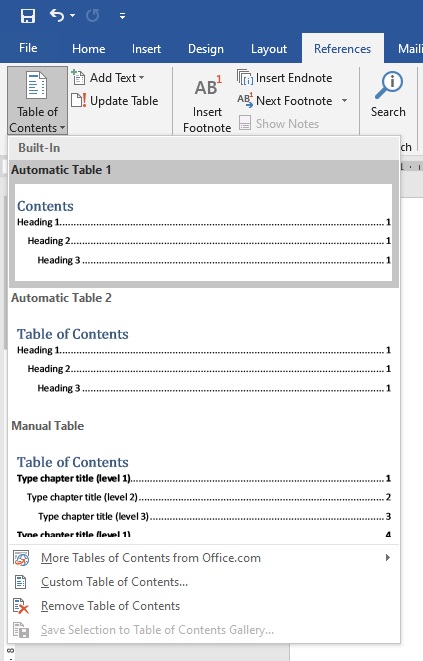Click the Save icon in quick access toolbar

[28, 16]
